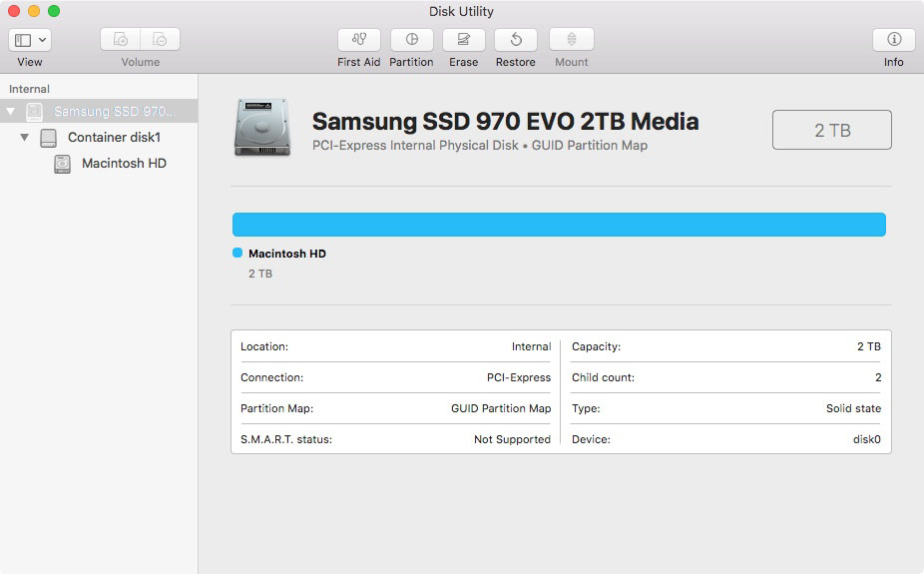This screenshot has height=574, width=924.
Task: Click the blue Macintosh HD legend dot
Action: 237,253
